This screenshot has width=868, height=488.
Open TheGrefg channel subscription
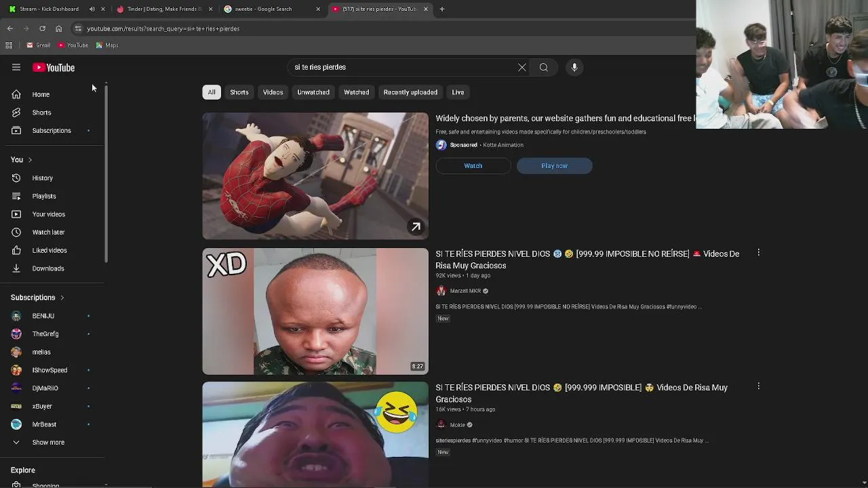click(x=53, y=333)
